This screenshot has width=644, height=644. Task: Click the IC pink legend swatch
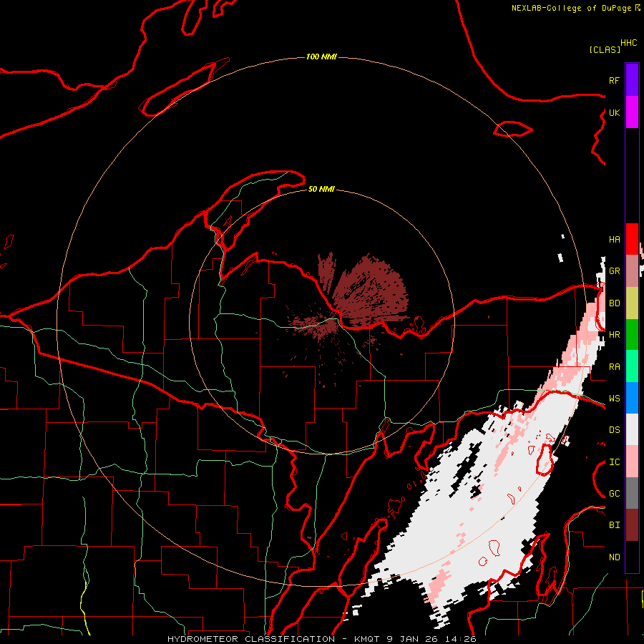pos(632,462)
